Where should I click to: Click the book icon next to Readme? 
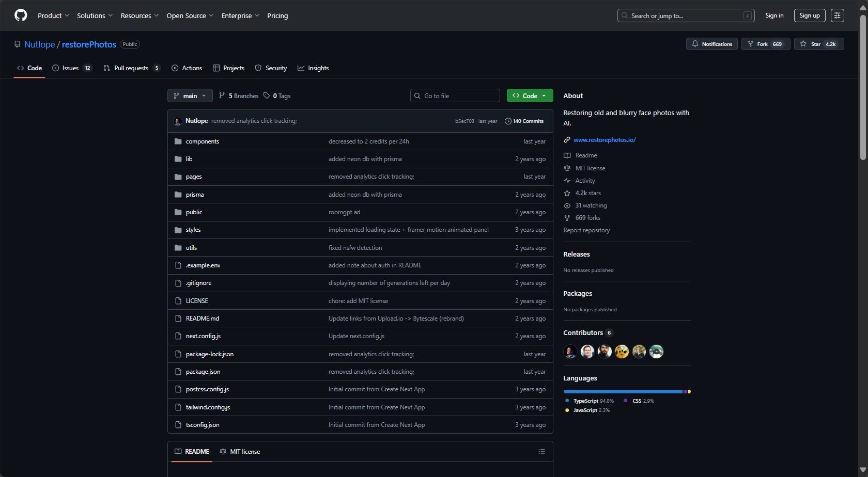coord(567,155)
